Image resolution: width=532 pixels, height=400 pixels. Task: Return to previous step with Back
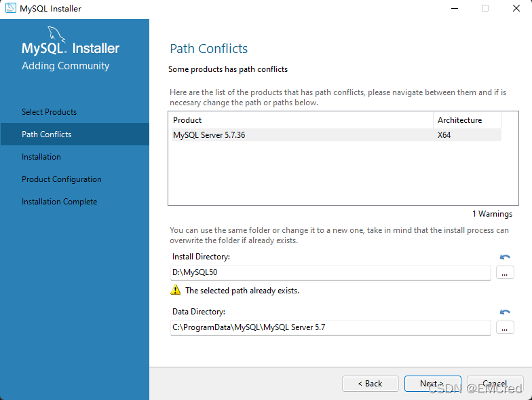(370, 384)
